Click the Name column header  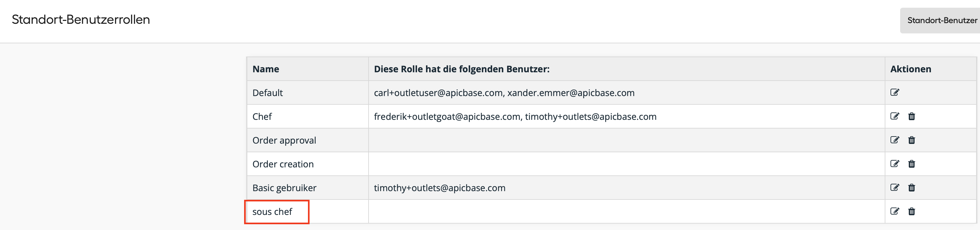[x=266, y=69]
